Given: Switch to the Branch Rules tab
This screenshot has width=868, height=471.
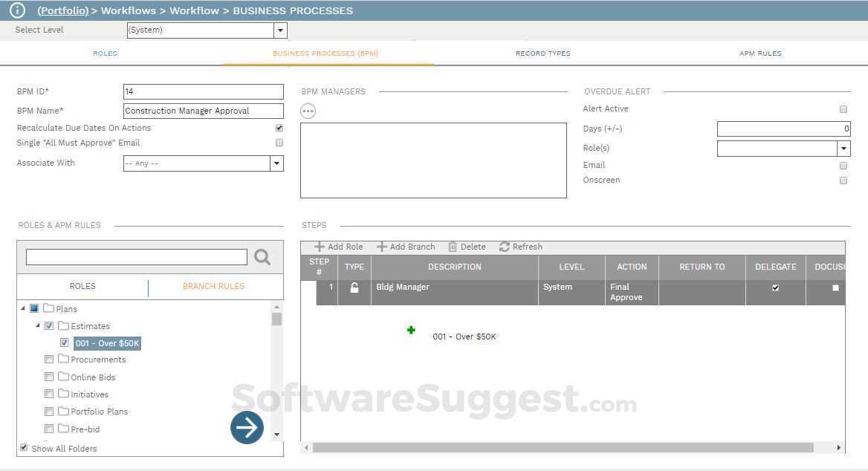Looking at the screenshot, I should pyautogui.click(x=213, y=286).
